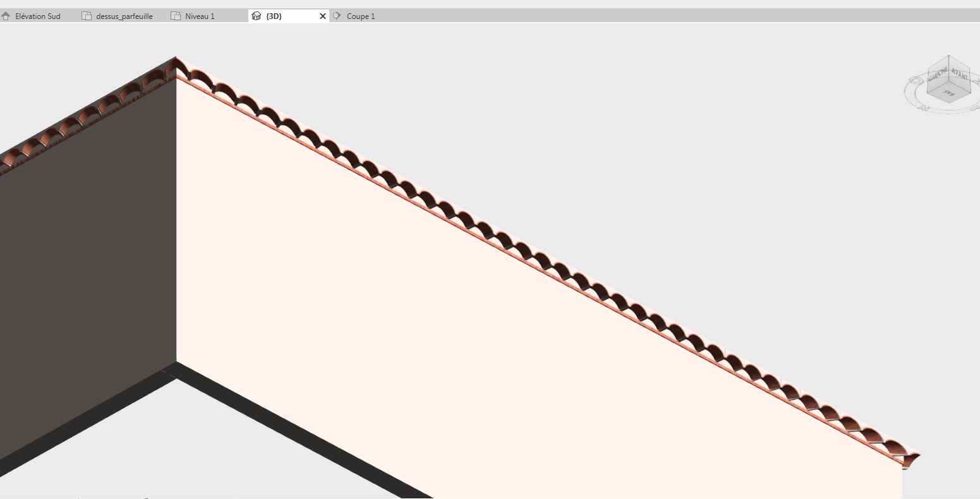Switch to the Elévation Sud view tab
The image size is (980, 499).
coord(37,16)
